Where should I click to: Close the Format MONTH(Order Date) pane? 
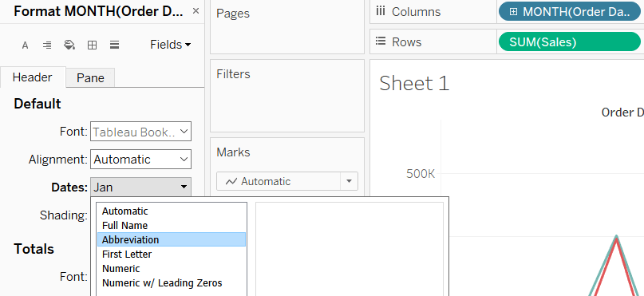[x=196, y=11]
